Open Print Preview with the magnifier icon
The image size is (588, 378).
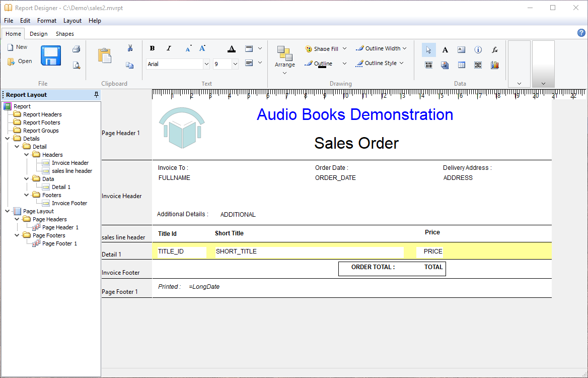76,65
